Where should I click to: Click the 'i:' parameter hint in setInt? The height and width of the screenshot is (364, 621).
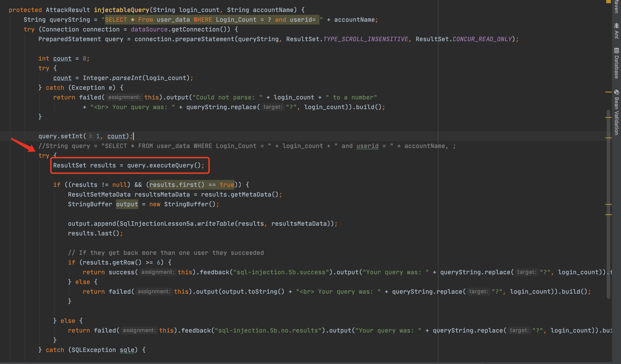pyautogui.click(x=91, y=136)
